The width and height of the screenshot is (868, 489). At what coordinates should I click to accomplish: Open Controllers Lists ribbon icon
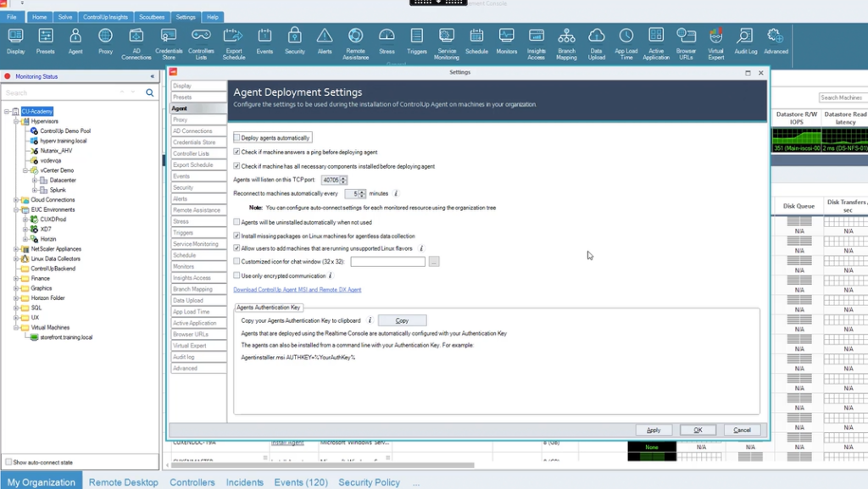(x=201, y=44)
